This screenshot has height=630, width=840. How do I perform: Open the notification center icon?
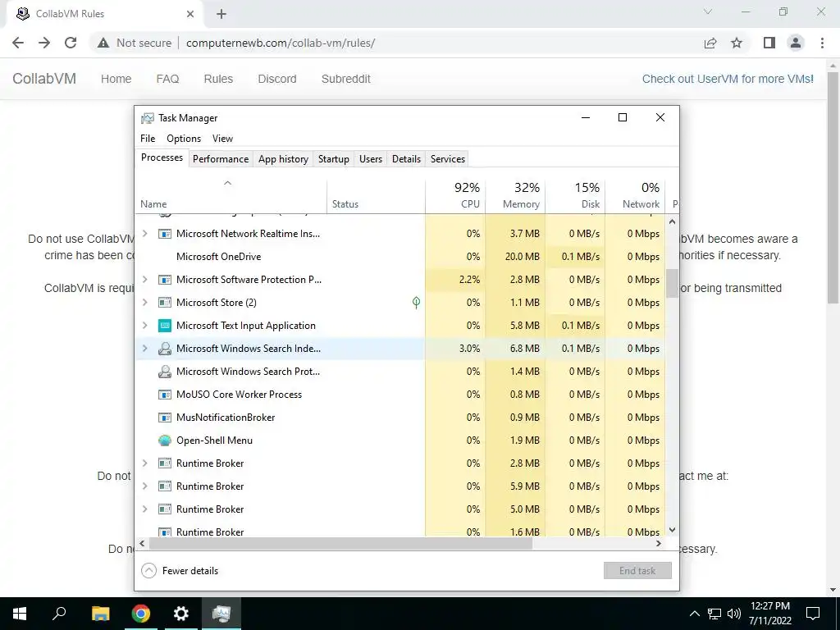[813, 614]
